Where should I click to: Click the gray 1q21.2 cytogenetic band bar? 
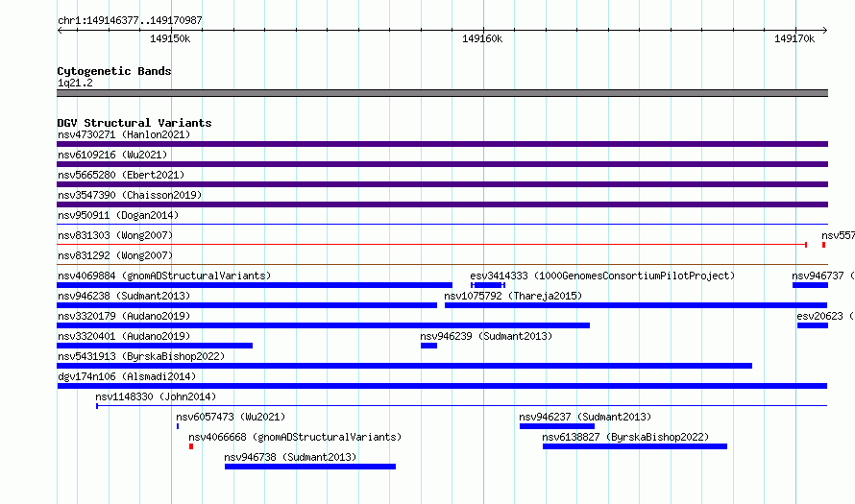point(442,93)
